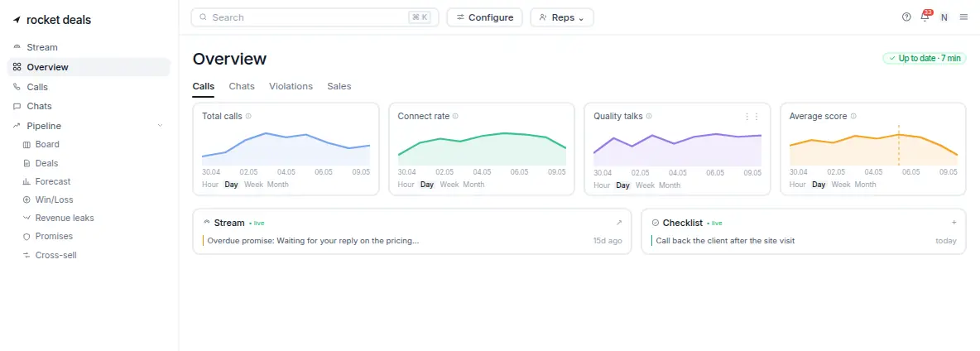Select Hour on Average score chart
Image resolution: width=980 pixels, height=351 pixels.
[798, 185]
